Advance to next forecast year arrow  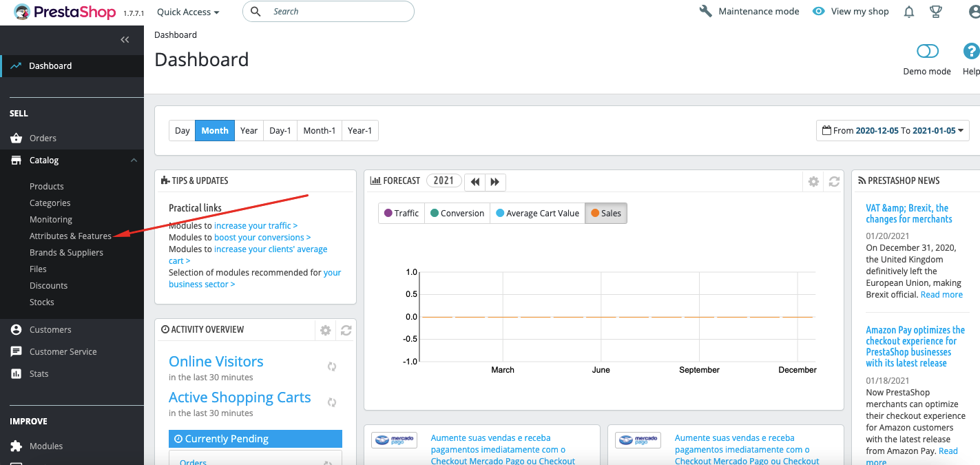tap(495, 182)
